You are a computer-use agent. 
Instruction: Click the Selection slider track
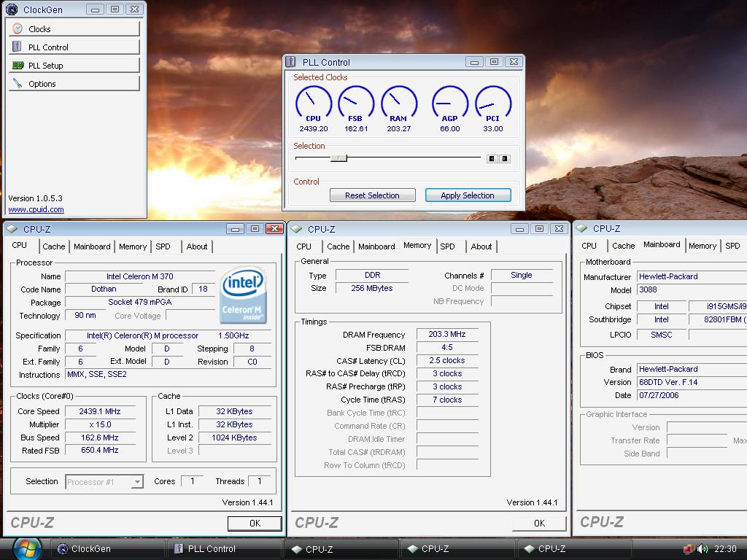click(x=388, y=157)
